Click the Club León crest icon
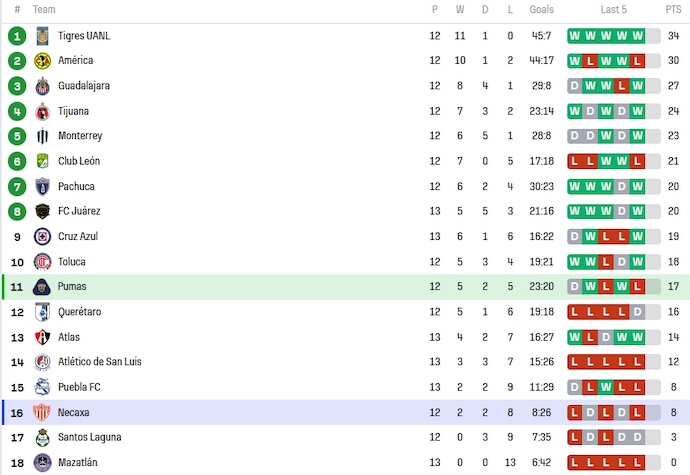Screen dimensions: 690x475 [43, 161]
